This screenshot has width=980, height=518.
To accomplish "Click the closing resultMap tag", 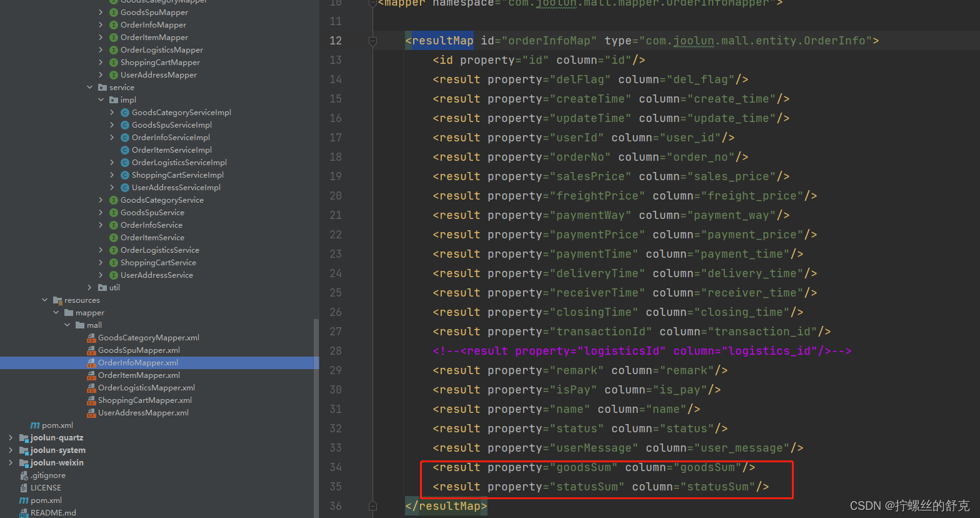I will point(446,506).
